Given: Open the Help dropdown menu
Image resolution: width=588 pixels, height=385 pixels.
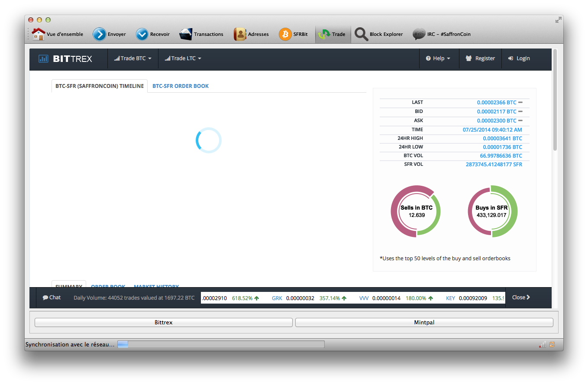Looking at the screenshot, I should [438, 58].
